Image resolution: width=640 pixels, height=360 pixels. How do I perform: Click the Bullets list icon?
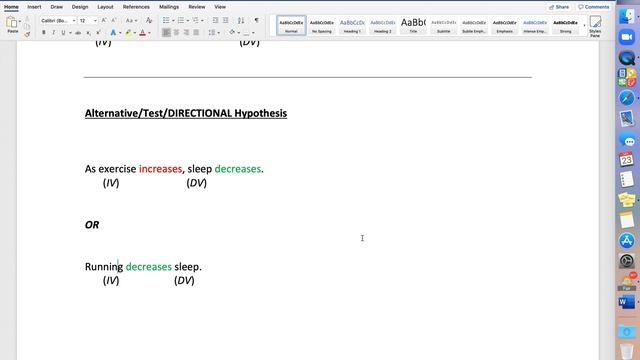[x=166, y=20]
